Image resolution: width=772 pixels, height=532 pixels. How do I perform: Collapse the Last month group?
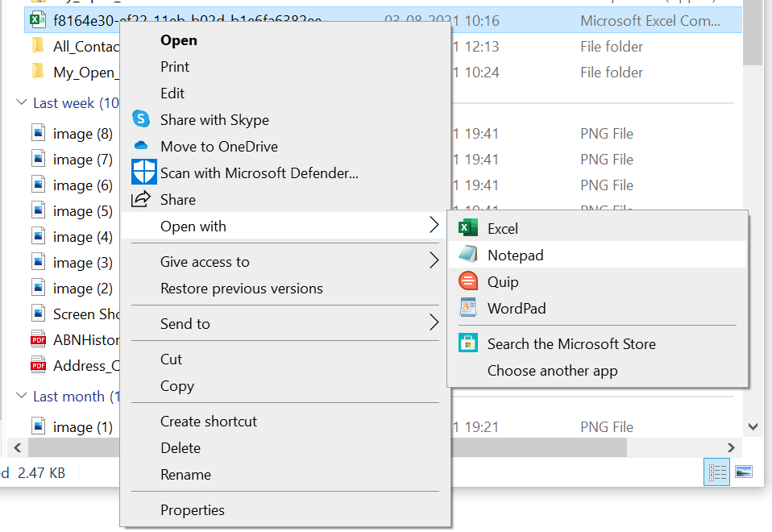tap(21, 397)
